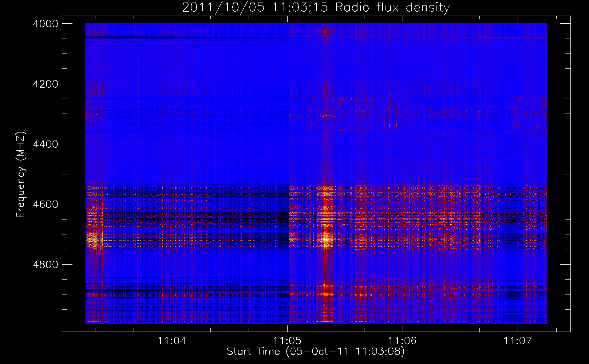Click the 11:06 time tick label
589x364 pixels.
click(x=403, y=341)
